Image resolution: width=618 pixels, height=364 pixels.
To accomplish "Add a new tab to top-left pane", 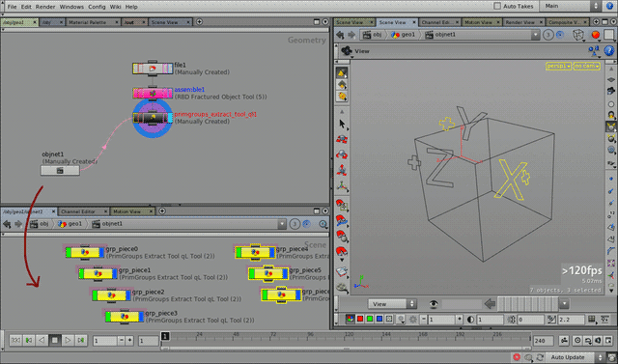I will (200, 22).
